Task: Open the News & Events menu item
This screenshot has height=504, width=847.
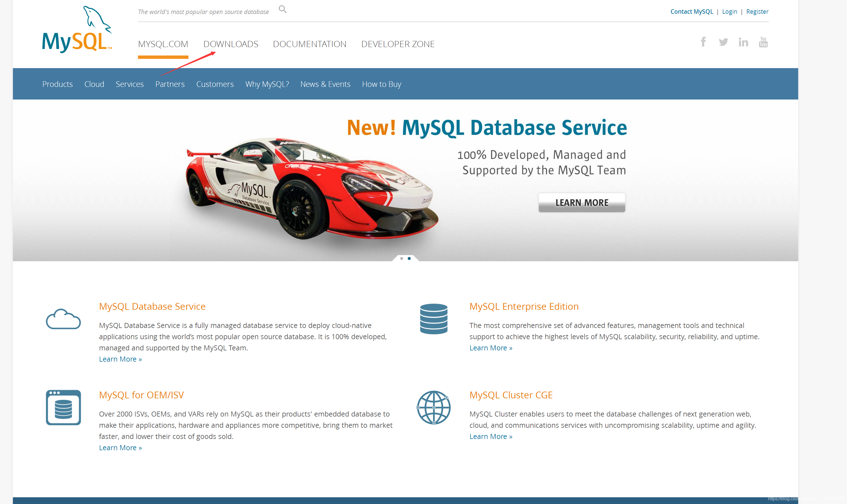Action: (x=325, y=84)
